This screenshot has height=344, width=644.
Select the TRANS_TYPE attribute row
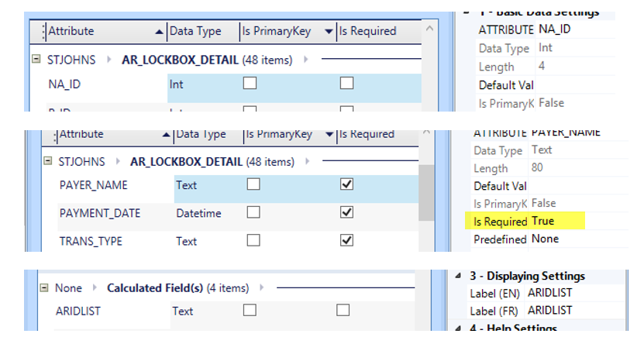click(x=91, y=241)
